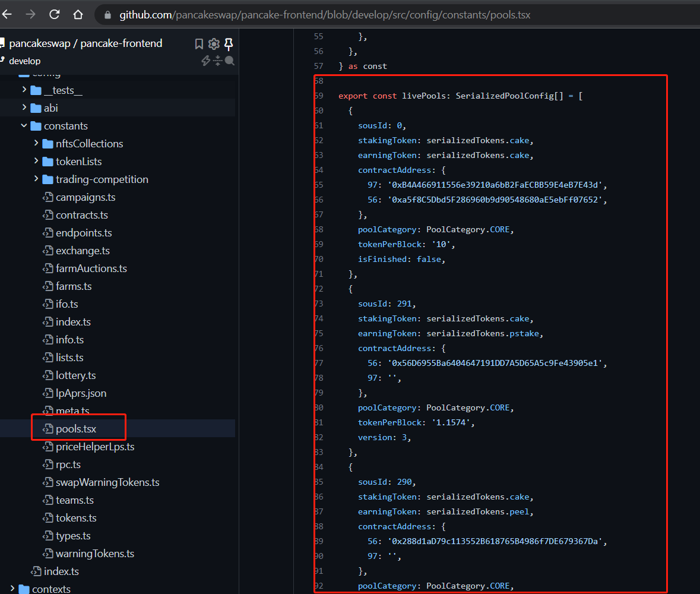Open lists.ts file
This screenshot has height=594, width=700.
69,358
